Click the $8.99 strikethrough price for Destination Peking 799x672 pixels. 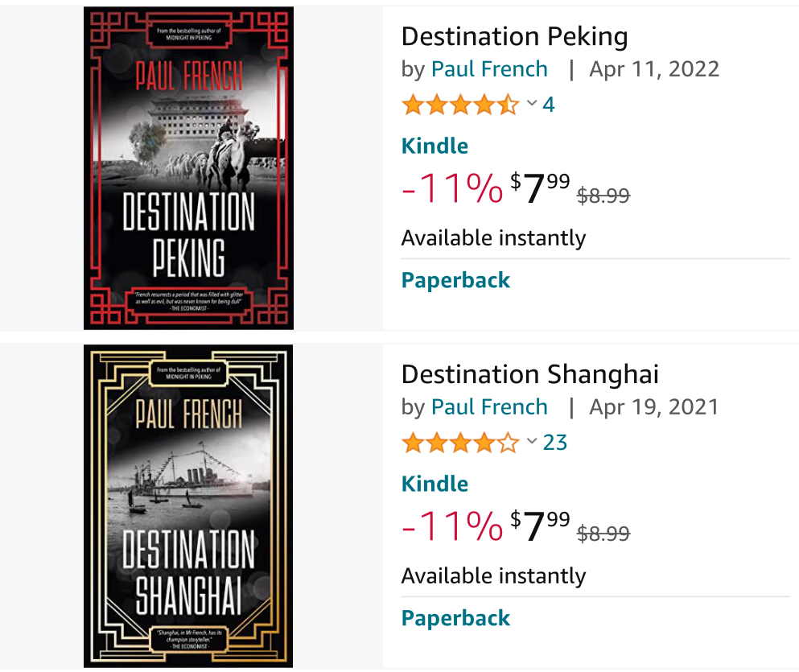(603, 195)
